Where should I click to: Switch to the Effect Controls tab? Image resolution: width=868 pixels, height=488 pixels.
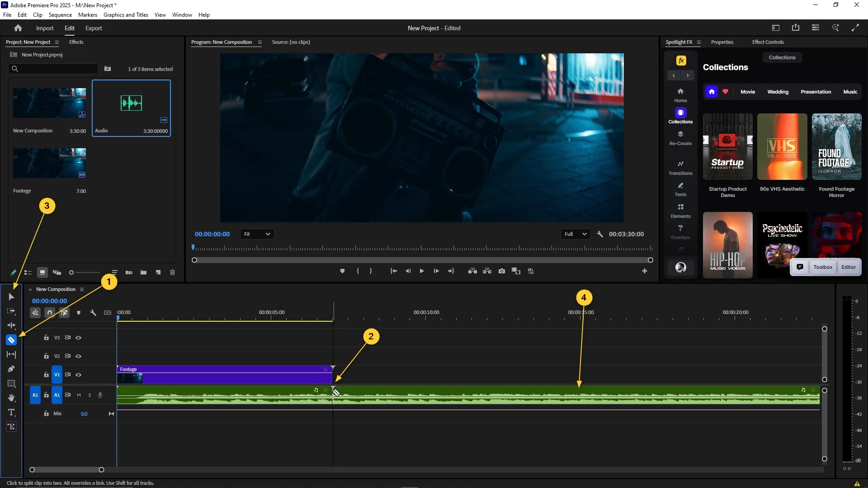(768, 42)
